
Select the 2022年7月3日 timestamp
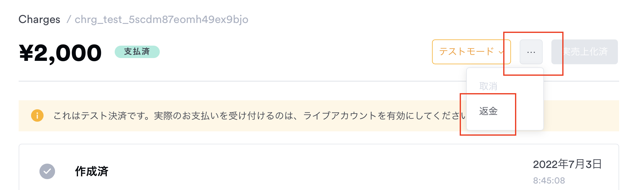568,164
